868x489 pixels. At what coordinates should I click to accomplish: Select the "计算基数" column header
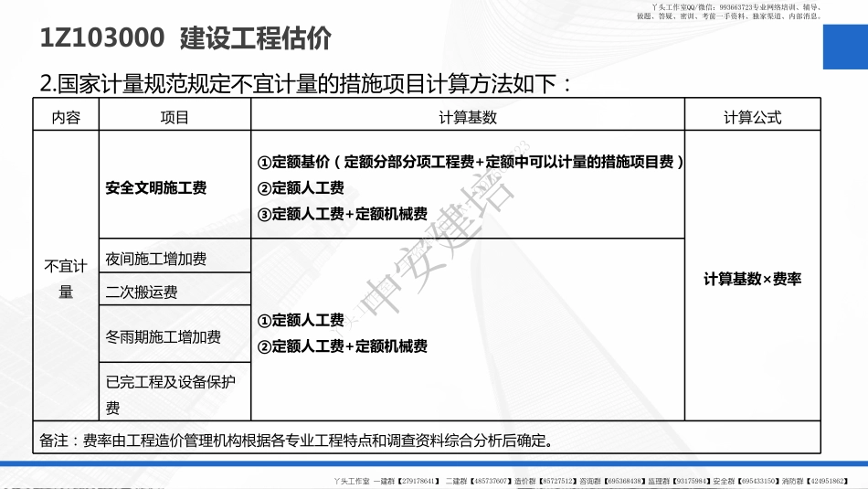pyautogui.click(x=468, y=117)
